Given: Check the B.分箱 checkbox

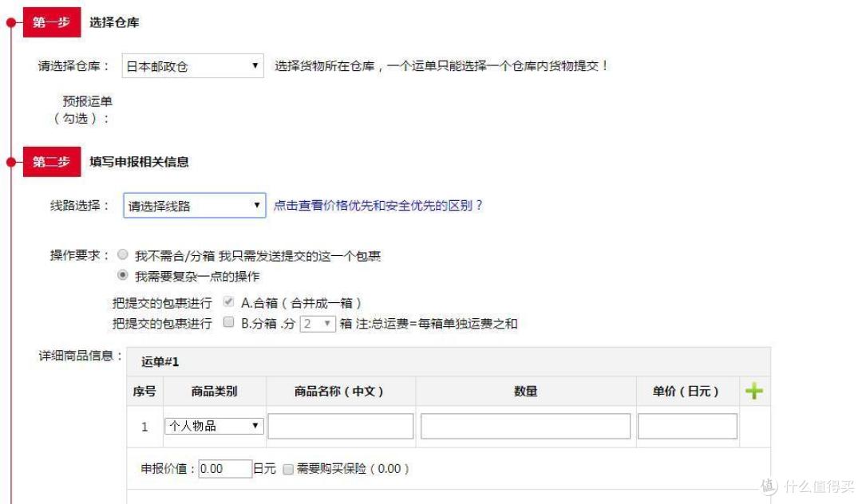Looking at the screenshot, I should pos(229,322).
